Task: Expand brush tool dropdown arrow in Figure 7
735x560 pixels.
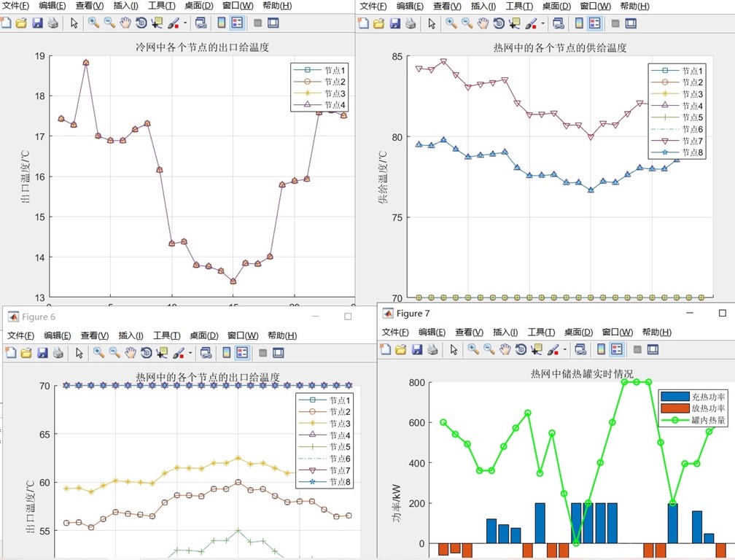Action: click(x=564, y=349)
